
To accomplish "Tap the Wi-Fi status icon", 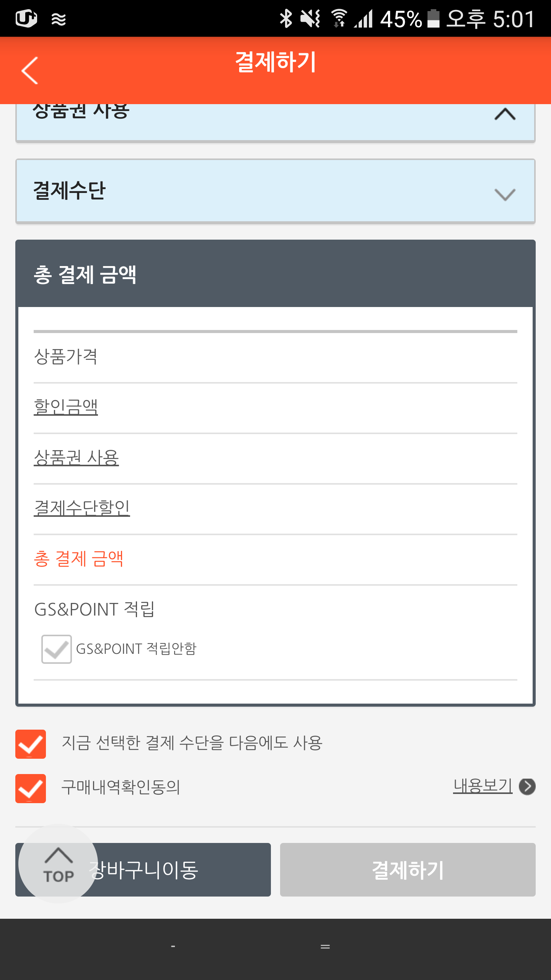I will coord(339,18).
